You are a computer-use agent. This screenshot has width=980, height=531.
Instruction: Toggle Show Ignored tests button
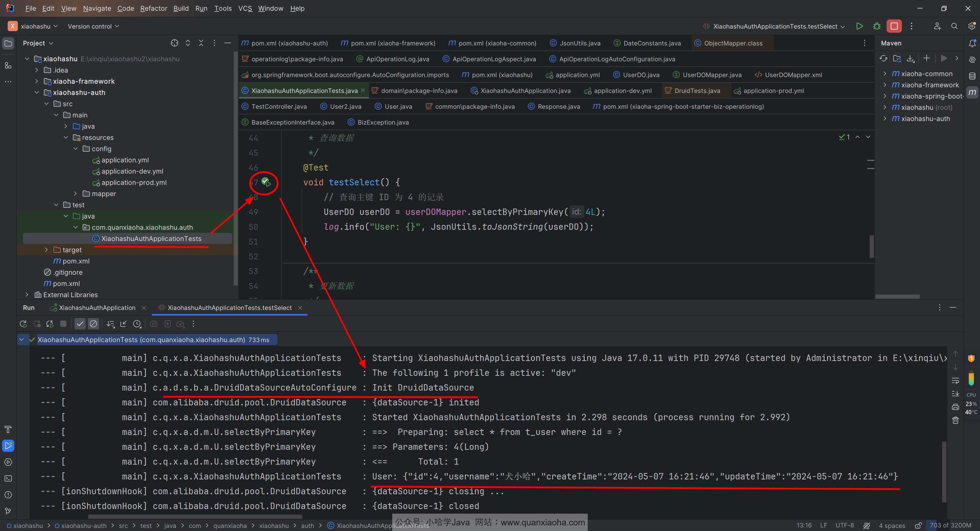click(x=93, y=324)
